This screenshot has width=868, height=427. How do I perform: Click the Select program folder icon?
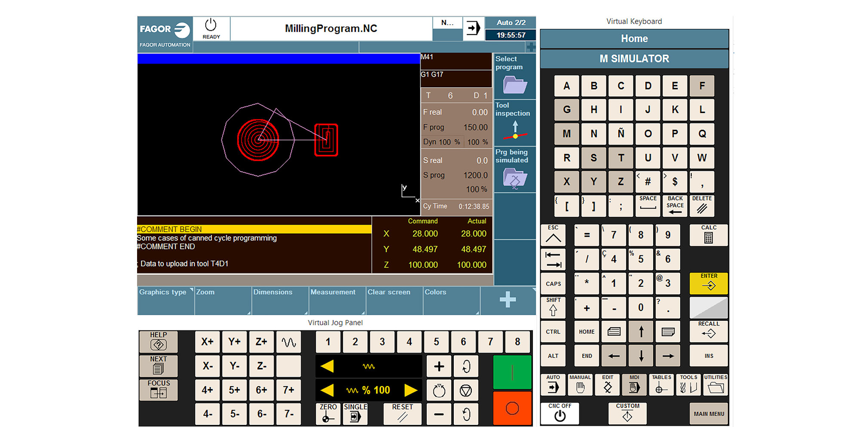[x=515, y=84]
